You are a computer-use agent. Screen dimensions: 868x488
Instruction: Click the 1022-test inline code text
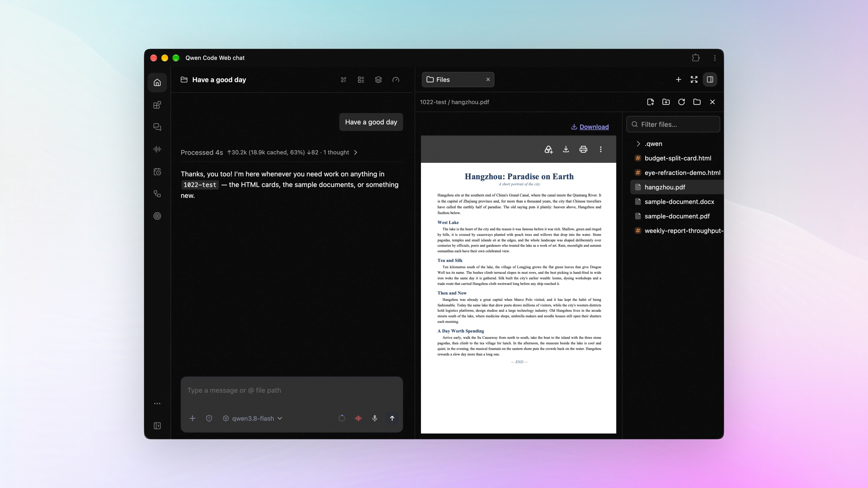[x=200, y=185]
